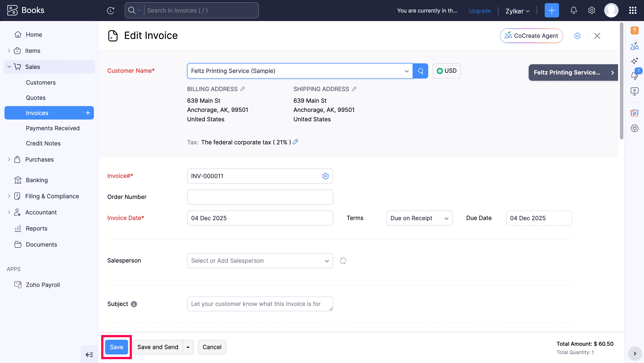644x363 pixels.
Task: Refresh the salesperson list
Action: click(343, 261)
